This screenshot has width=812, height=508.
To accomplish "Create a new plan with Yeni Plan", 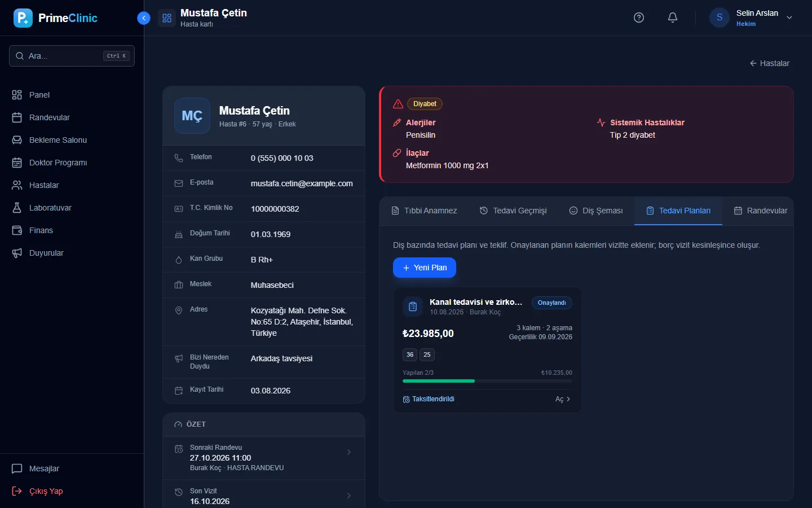I will [x=425, y=268].
